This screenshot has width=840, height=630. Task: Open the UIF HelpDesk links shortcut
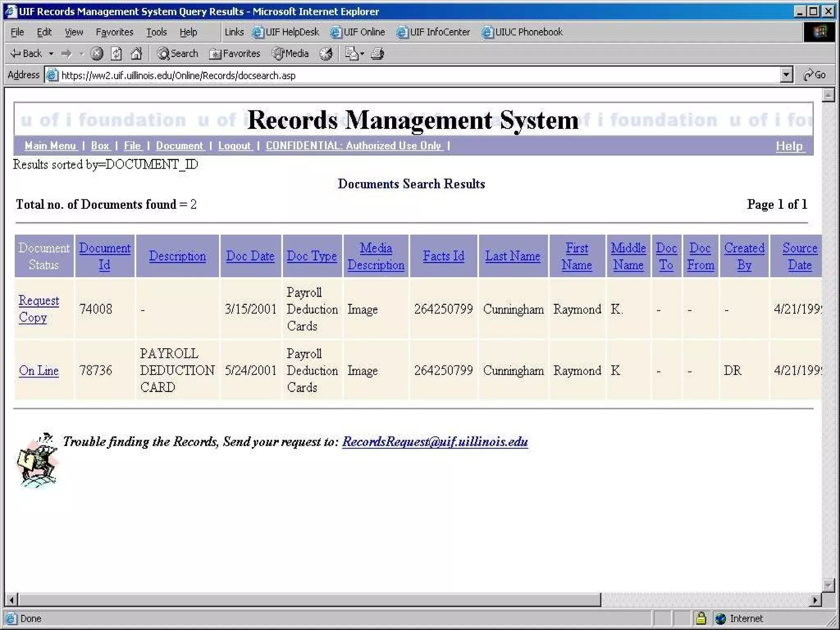[286, 32]
